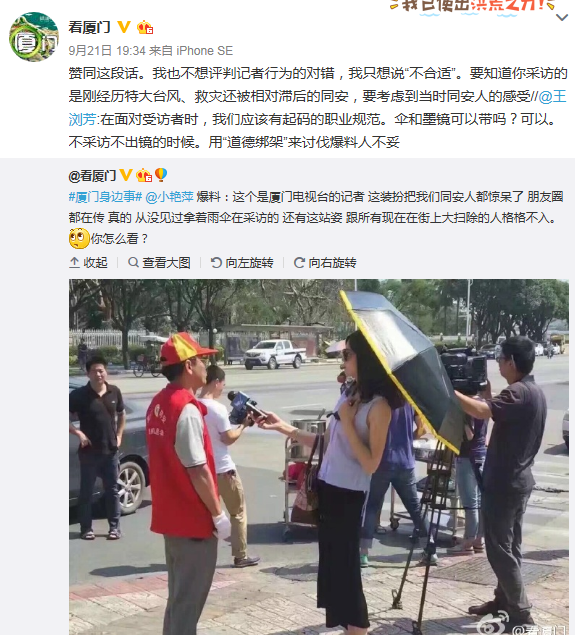Open the 看厦门 author name link in the post header

point(89,27)
